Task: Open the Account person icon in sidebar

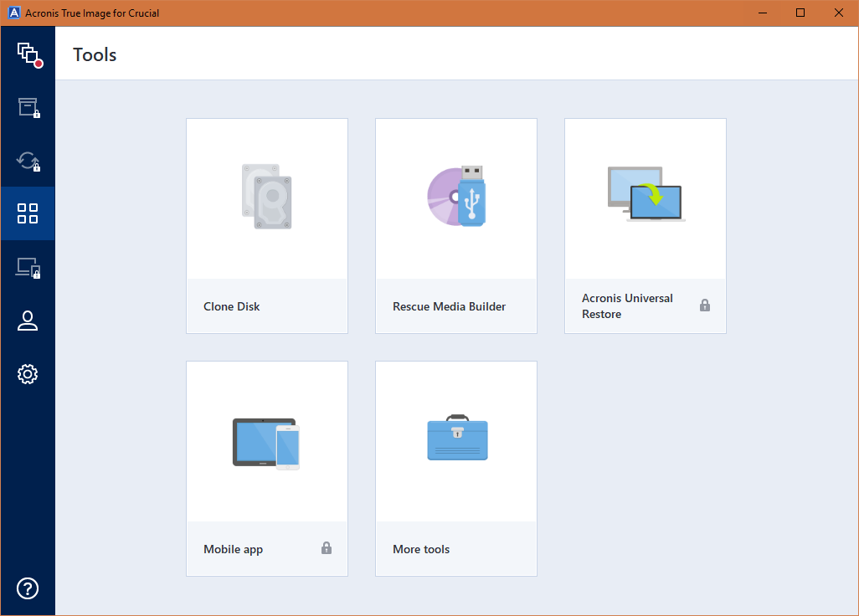Action: [28, 321]
